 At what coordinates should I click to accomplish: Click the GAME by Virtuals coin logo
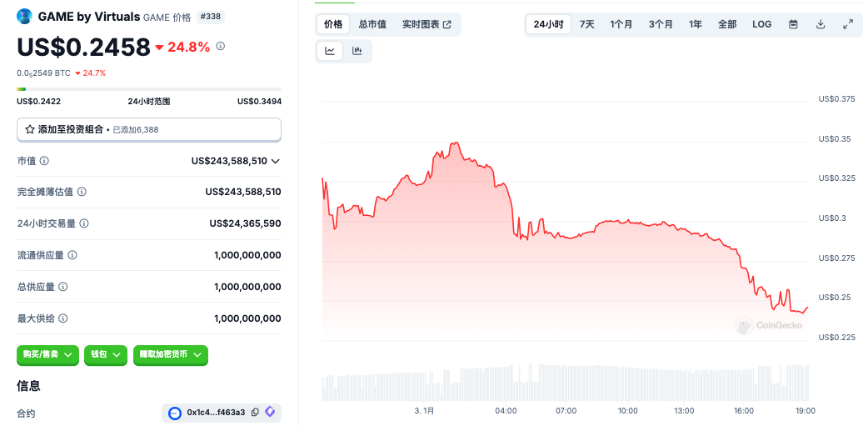point(25,17)
